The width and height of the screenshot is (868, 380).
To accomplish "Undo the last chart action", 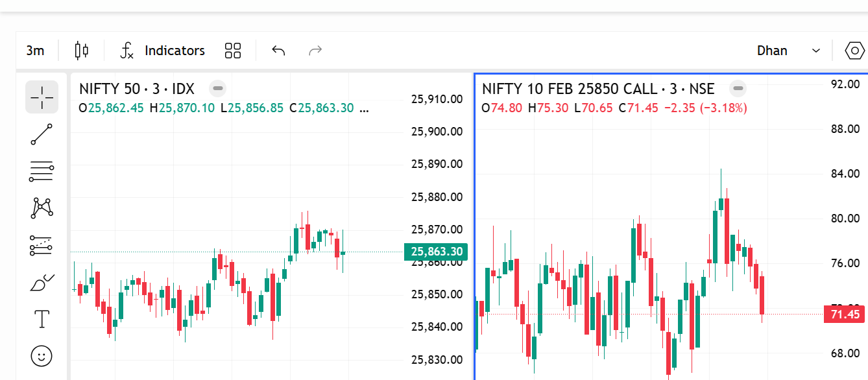I will [278, 51].
